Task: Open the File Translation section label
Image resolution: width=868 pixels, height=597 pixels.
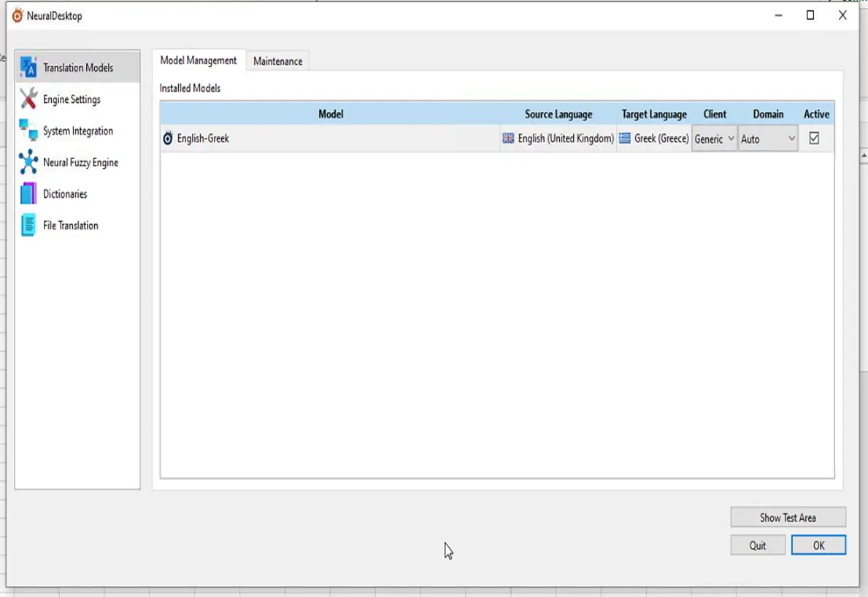Action: 70,226
